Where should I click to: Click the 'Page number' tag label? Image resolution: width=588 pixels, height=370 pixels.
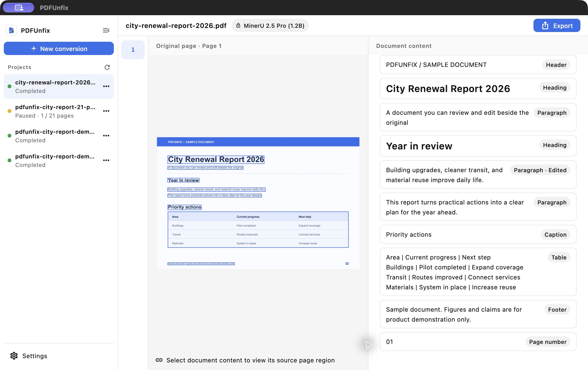click(547, 342)
